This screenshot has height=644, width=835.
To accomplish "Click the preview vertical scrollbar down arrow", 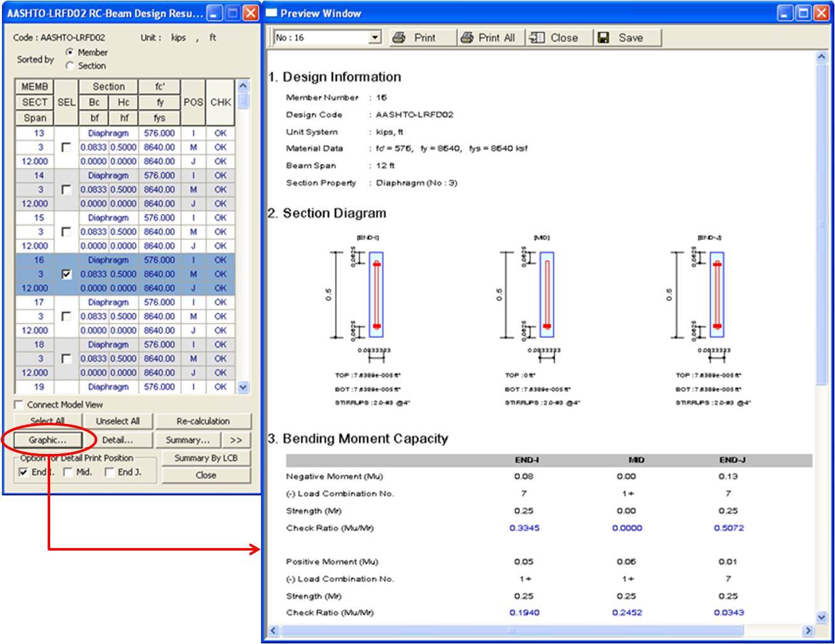I will tap(821, 618).
